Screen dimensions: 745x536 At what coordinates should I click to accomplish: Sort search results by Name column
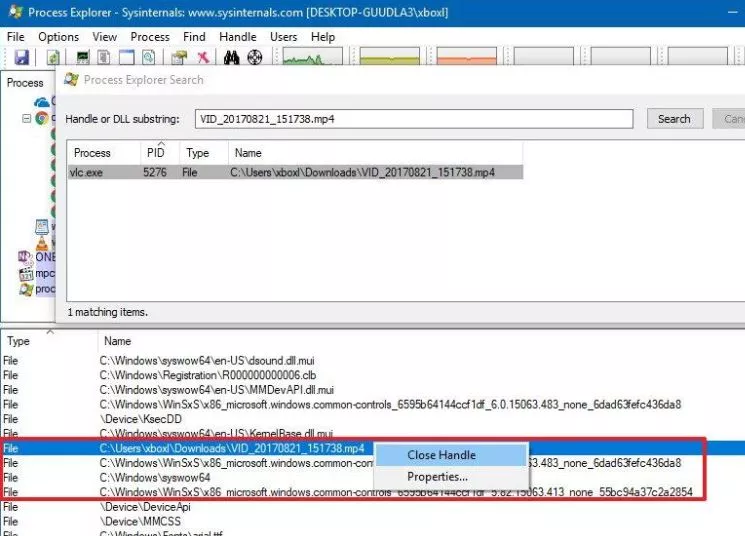point(375,153)
